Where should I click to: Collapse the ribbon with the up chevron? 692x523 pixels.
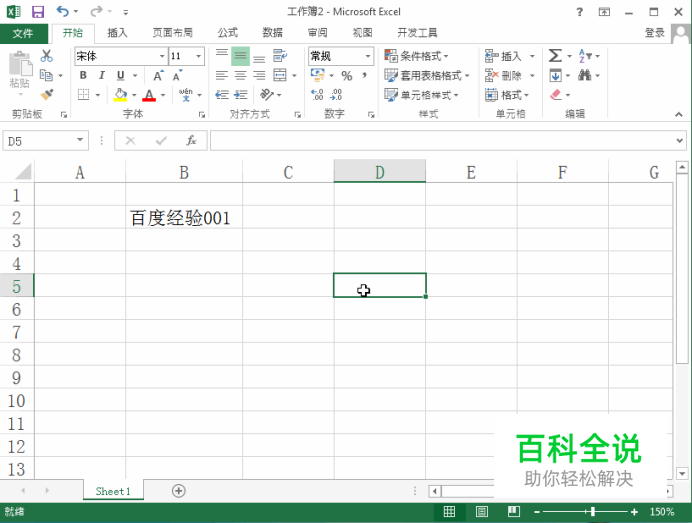click(x=679, y=114)
